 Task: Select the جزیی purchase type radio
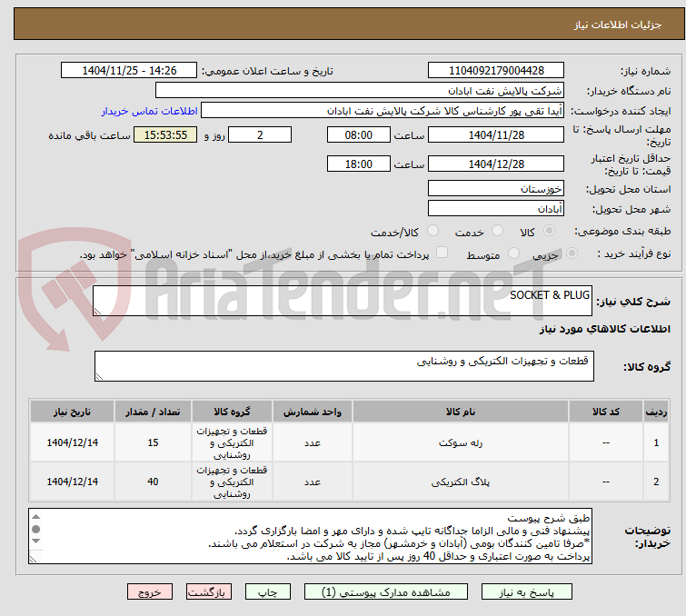(572, 253)
